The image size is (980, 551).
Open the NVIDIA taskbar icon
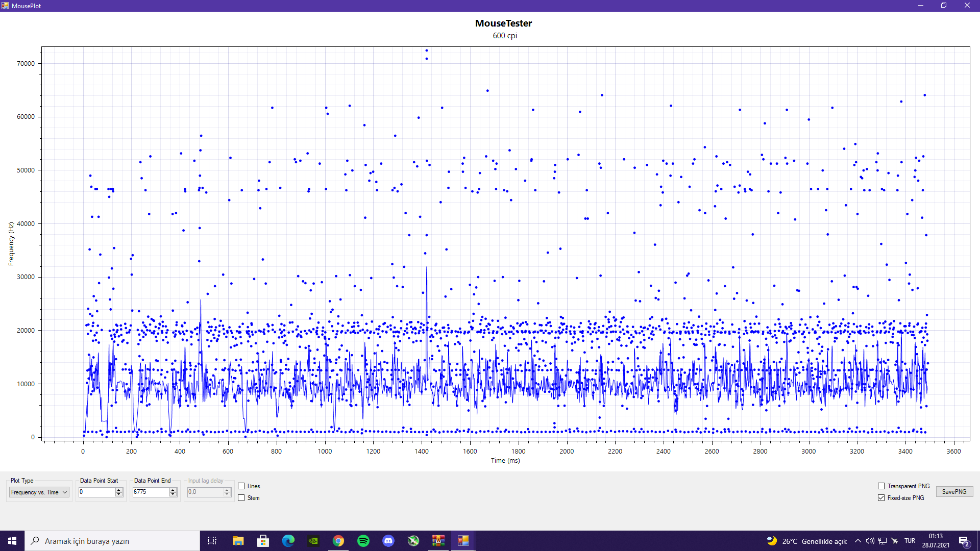coord(313,541)
